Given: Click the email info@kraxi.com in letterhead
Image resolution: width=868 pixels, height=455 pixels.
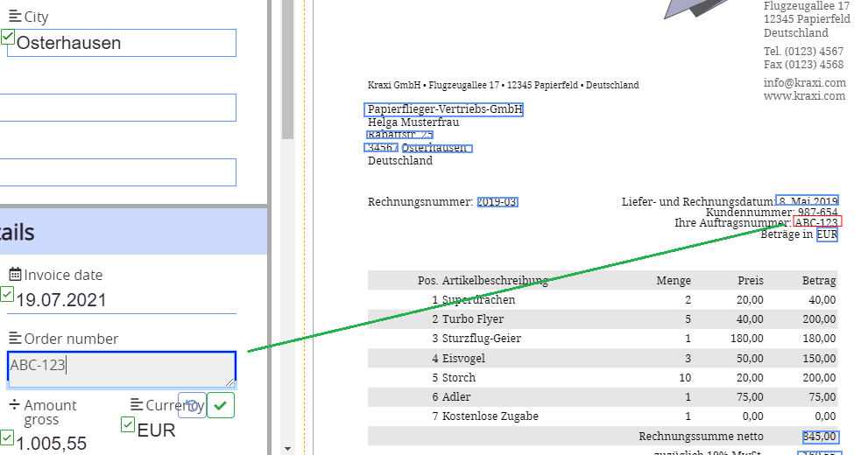Looking at the screenshot, I should 805,83.
